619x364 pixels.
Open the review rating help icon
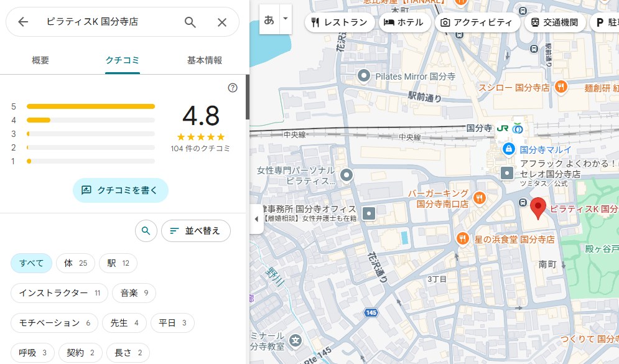pos(233,88)
